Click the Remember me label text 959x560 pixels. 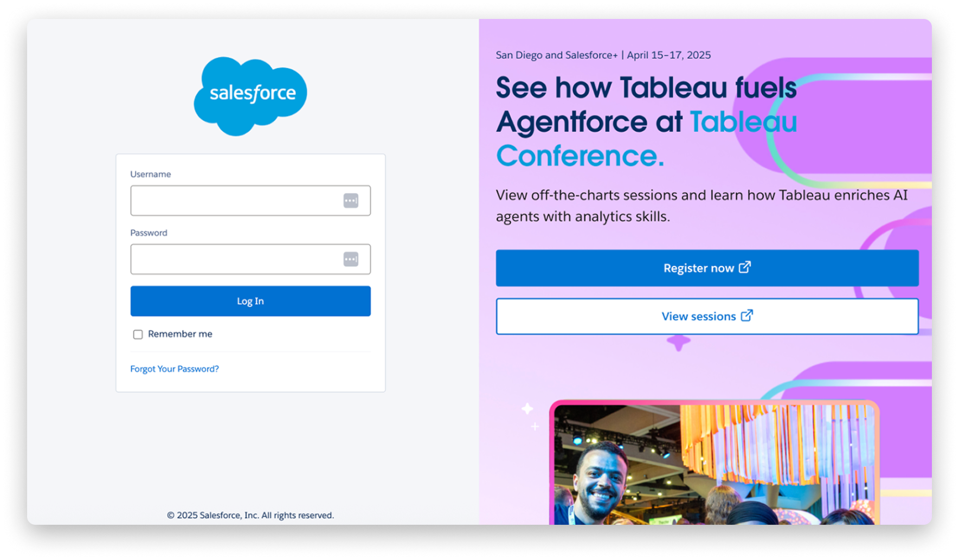tap(180, 334)
